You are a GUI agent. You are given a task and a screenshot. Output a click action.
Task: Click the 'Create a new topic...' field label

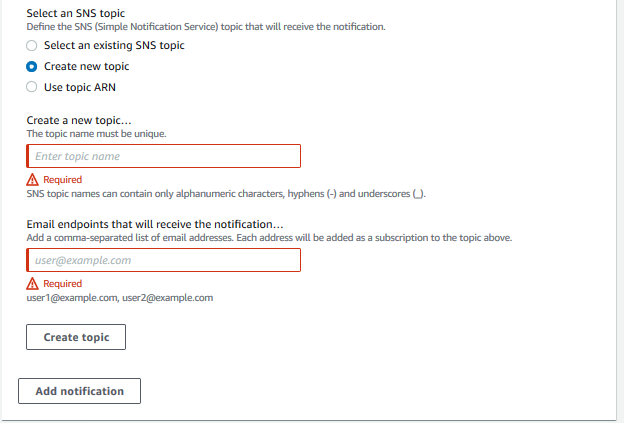pyautogui.click(x=79, y=120)
